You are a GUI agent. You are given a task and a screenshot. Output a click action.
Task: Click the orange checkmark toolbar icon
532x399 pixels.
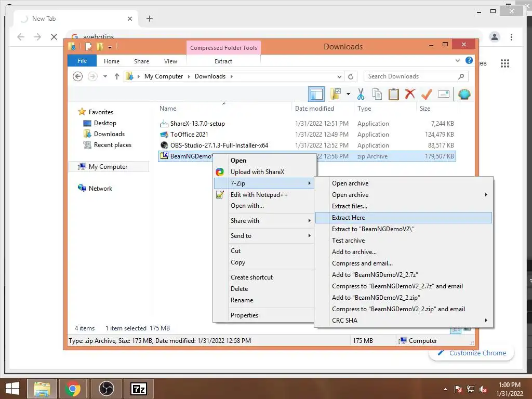tap(427, 94)
